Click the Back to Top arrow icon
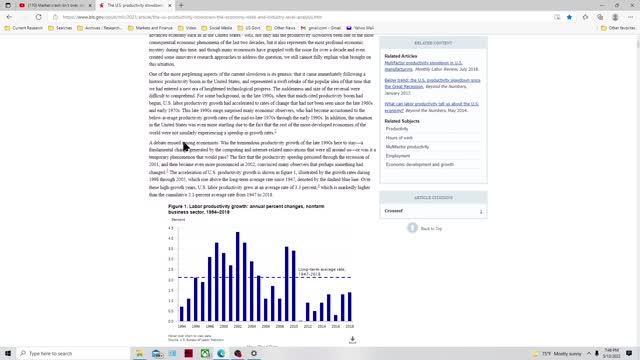This screenshot has width=640, height=360. [x=412, y=228]
